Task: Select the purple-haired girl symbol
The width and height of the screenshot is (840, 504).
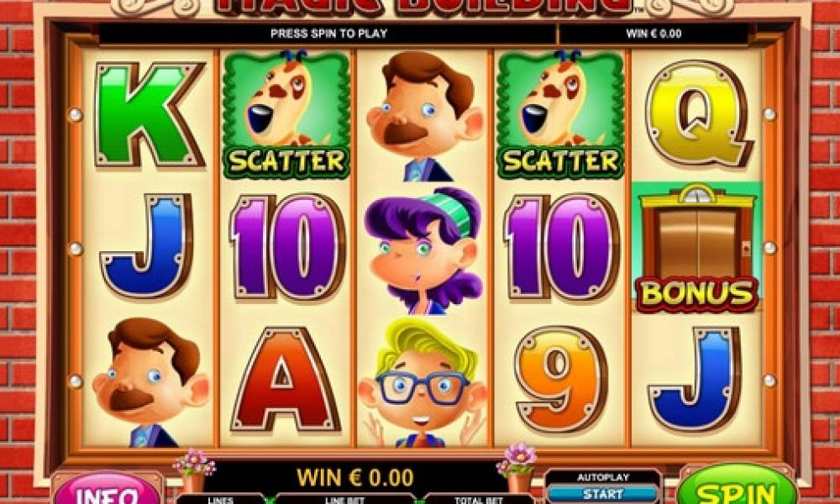Action: pos(423,250)
